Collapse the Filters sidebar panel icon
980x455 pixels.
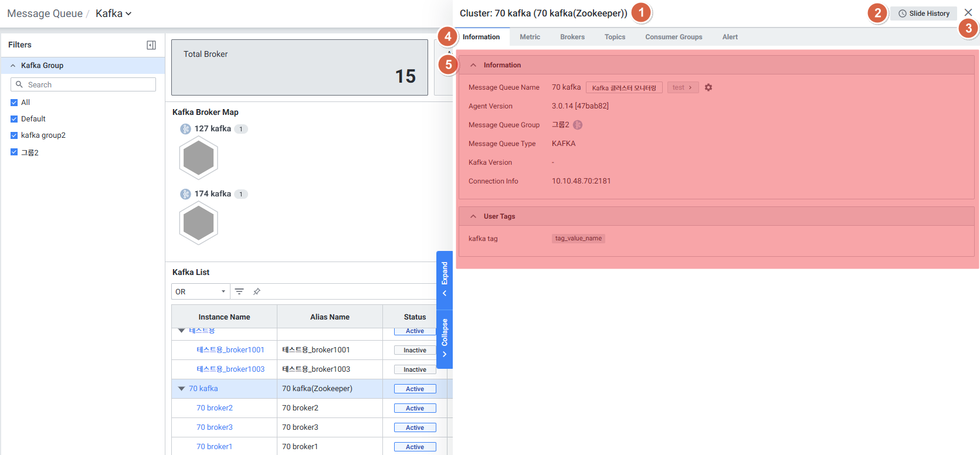pyautogui.click(x=151, y=45)
